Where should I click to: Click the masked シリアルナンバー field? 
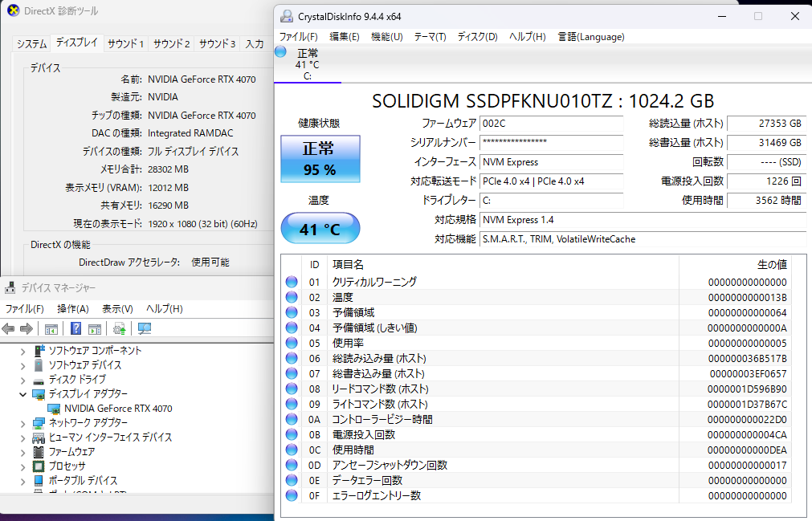pyautogui.click(x=551, y=143)
